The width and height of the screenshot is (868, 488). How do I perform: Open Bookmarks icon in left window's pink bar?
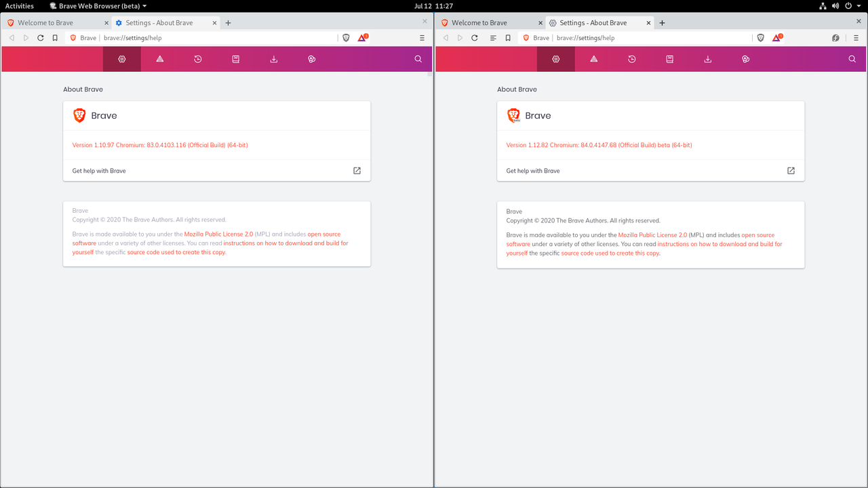(236, 59)
